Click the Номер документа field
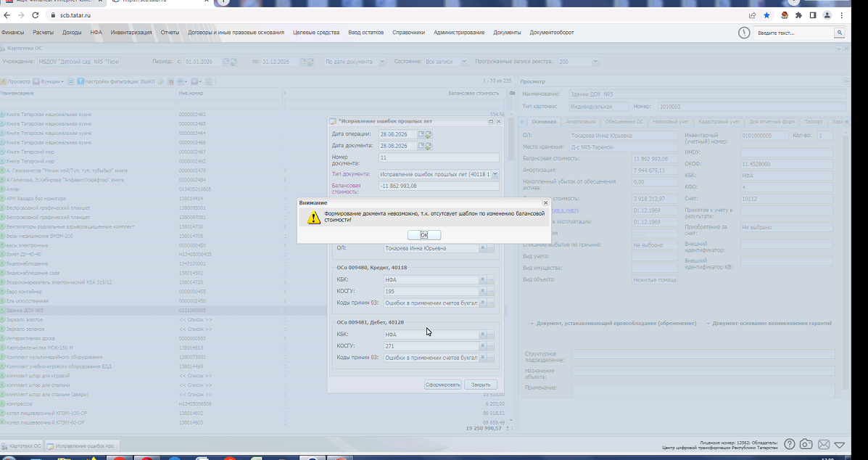This screenshot has width=868, height=460. coord(439,157)
